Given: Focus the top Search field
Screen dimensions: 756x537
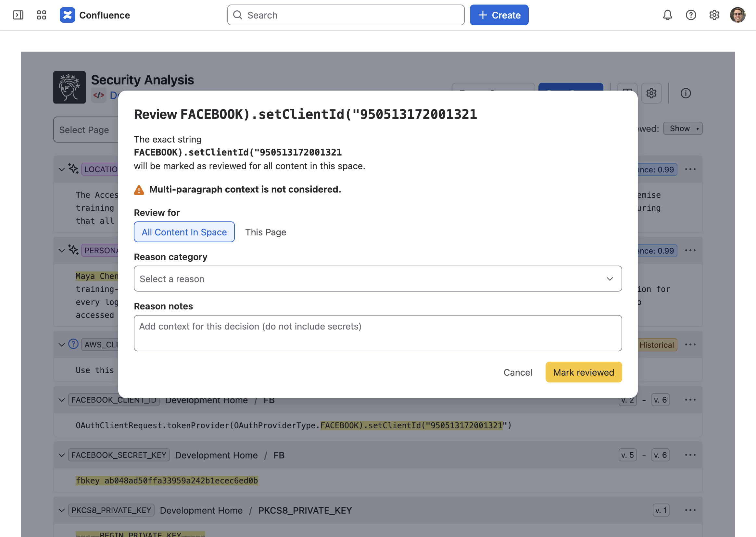Looking at the screenshot, I should pos(346,15).
